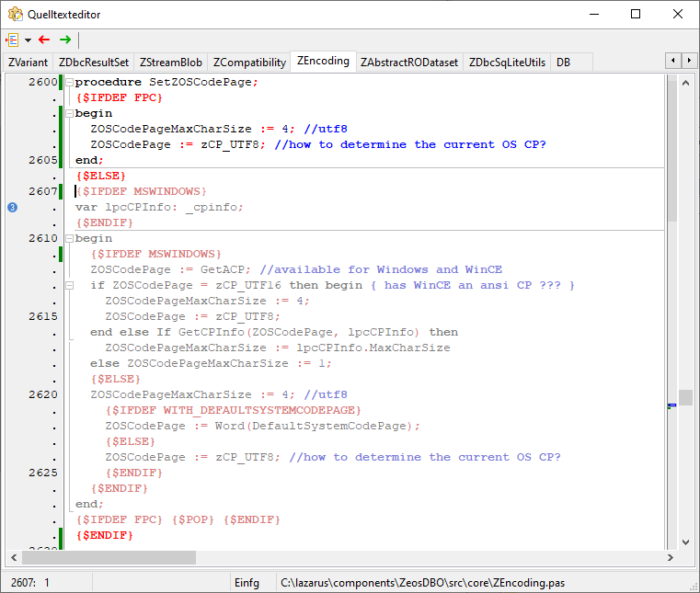Click comment '{ has WinCE an ansi CP ??? }'

[x=473, y=285]
